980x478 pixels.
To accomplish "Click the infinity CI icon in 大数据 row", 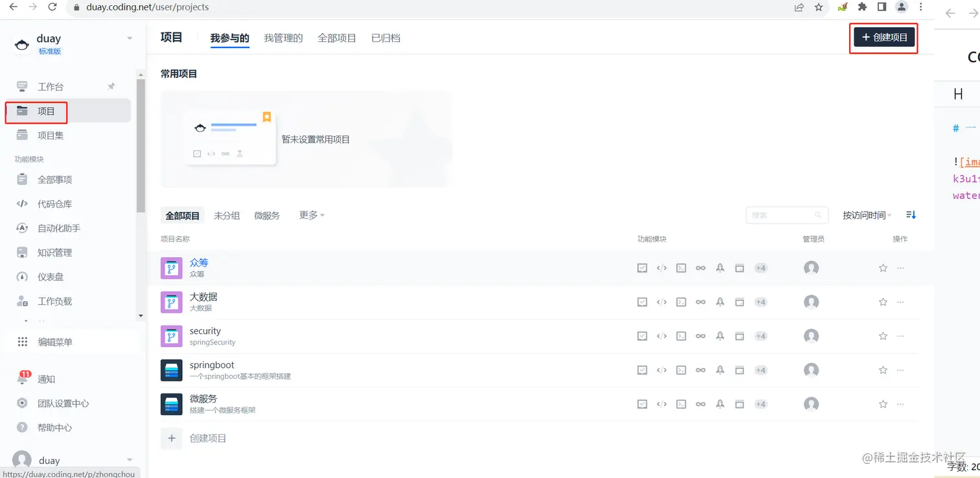I will 701,302.
